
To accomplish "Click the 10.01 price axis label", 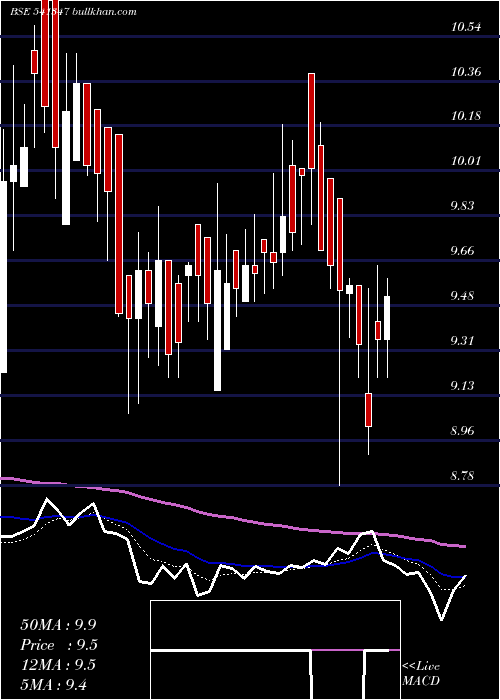I will point(466,161).
